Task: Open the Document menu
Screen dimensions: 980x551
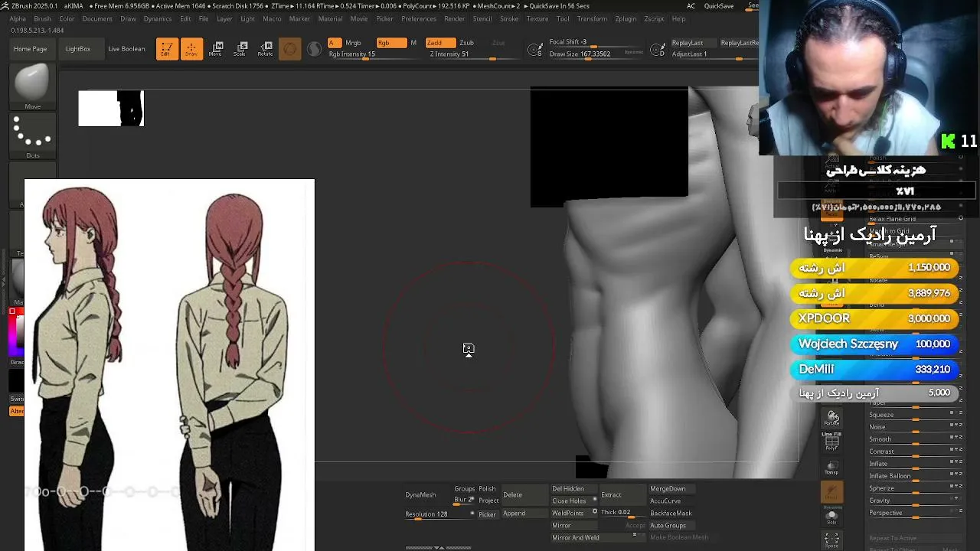Action: (x=97, y=19)
